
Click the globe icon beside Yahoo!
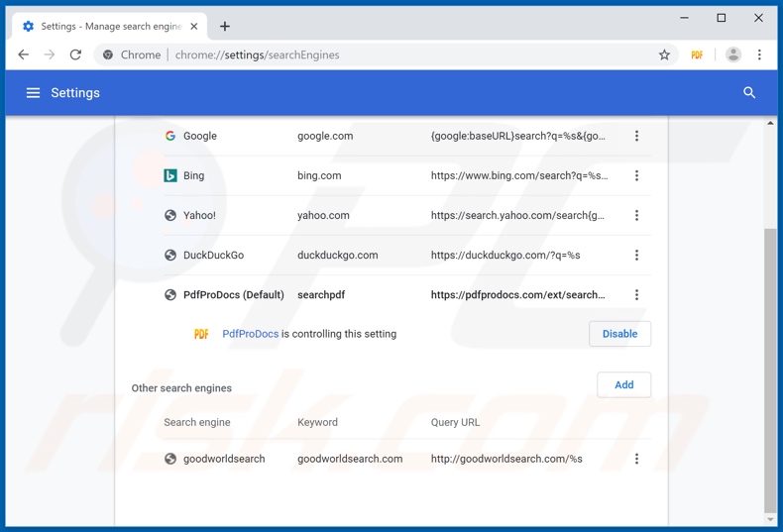click(x=170, y=215)
